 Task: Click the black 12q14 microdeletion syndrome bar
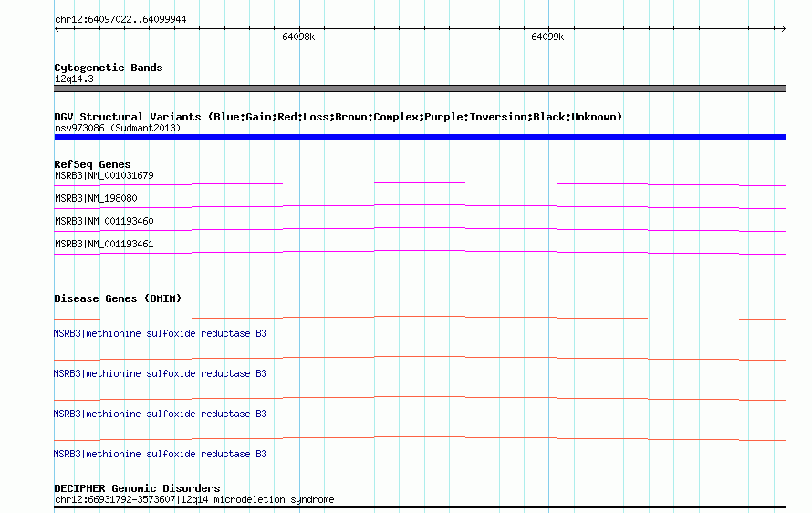420,508
